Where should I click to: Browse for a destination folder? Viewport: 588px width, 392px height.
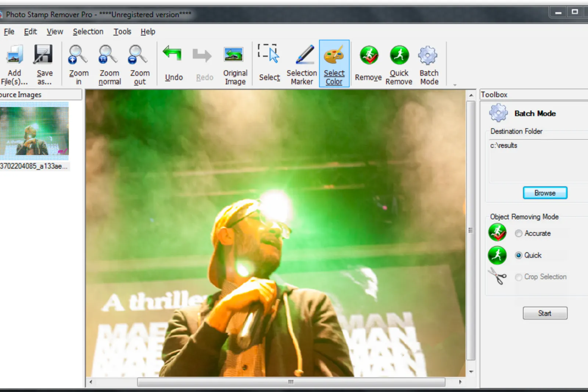click(x=545, y=193)
